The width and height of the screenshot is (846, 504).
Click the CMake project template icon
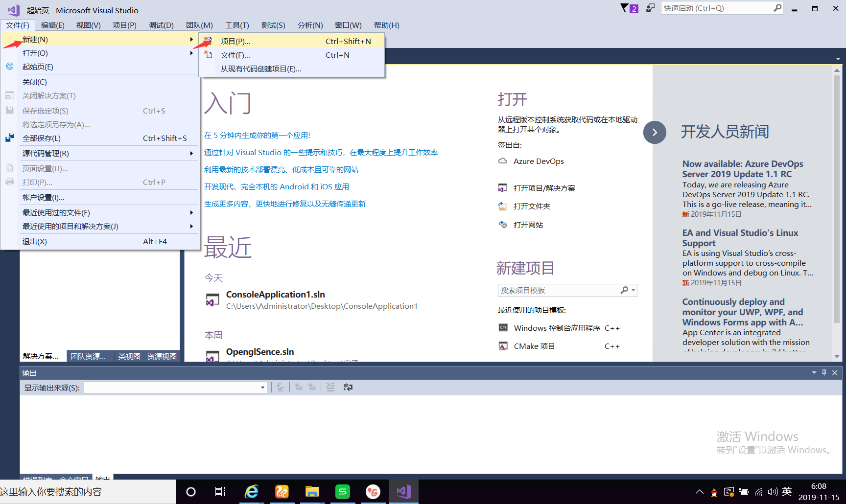(x=503, y=346)
